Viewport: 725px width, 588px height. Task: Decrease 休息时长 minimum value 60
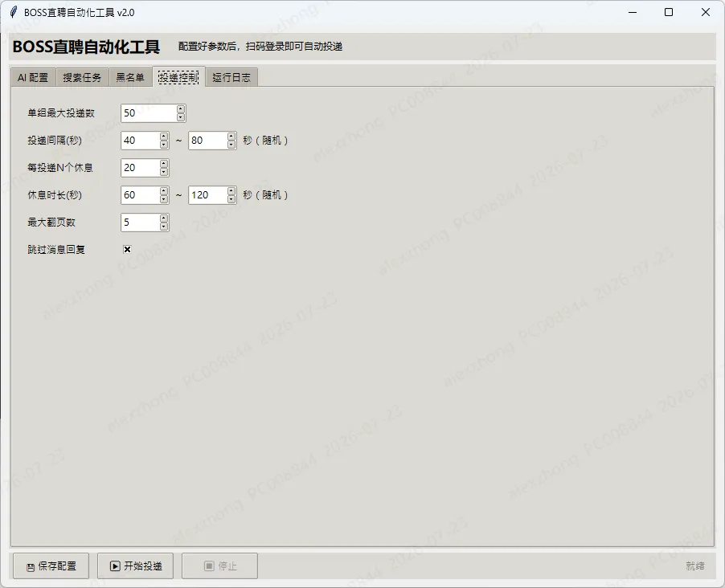click(164, 198)
